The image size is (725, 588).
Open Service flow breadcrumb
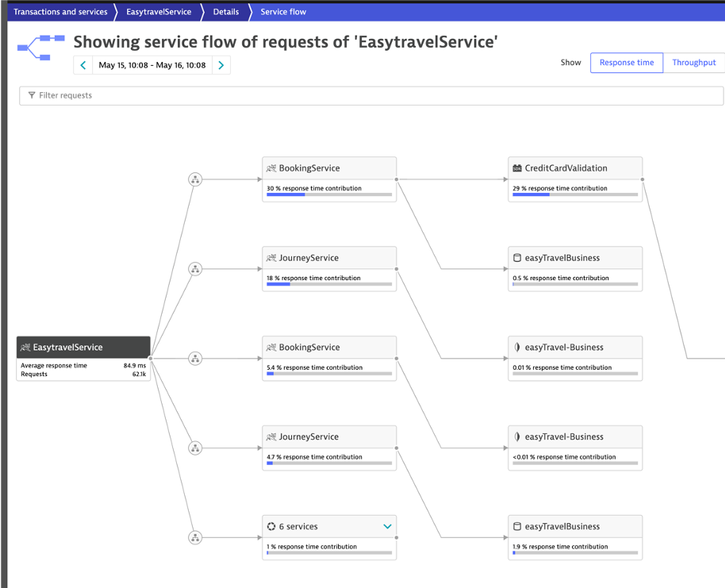point(283,12)
